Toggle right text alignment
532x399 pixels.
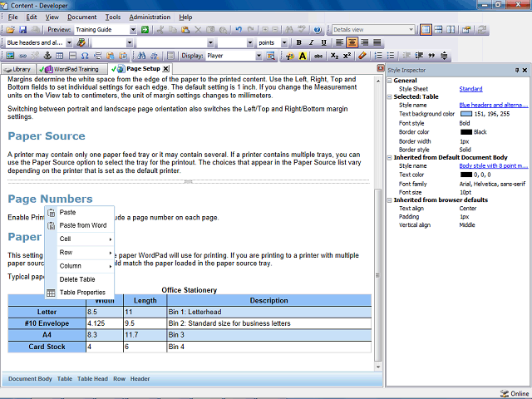[x=365, y=42]
